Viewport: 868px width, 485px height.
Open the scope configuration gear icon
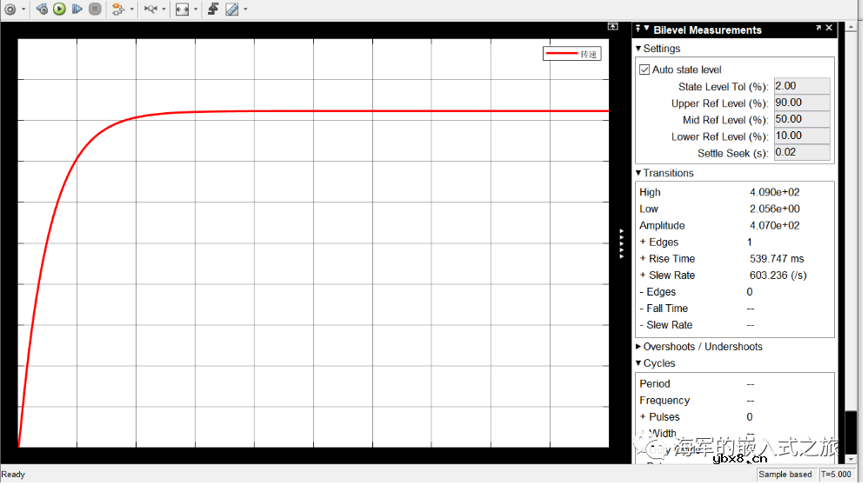10,10
